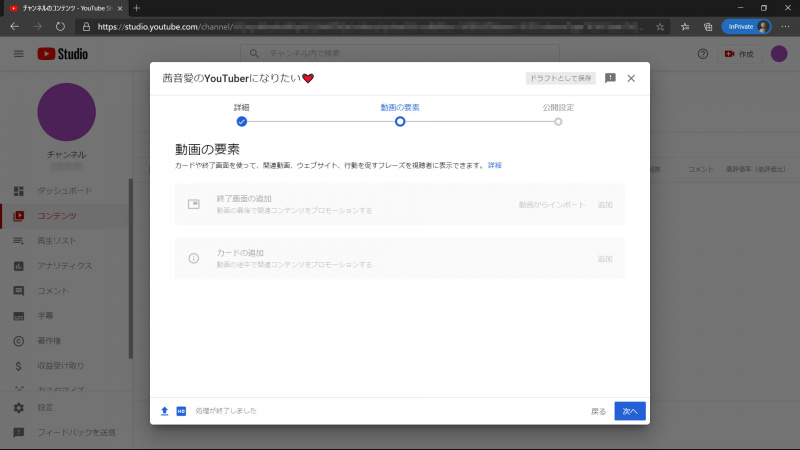The height and width of the screenshot is (450, 800).
Task: Click the browser back arrow
Action: 15,27
